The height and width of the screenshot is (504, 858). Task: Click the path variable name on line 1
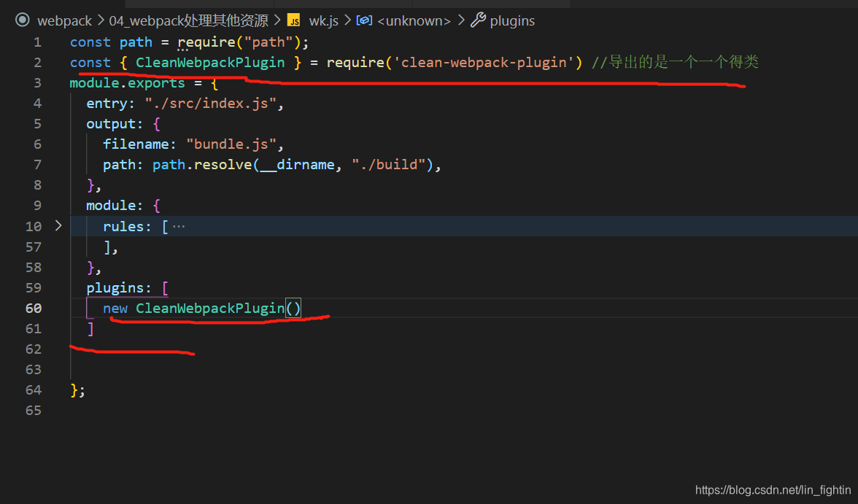[x=136, y=42]
